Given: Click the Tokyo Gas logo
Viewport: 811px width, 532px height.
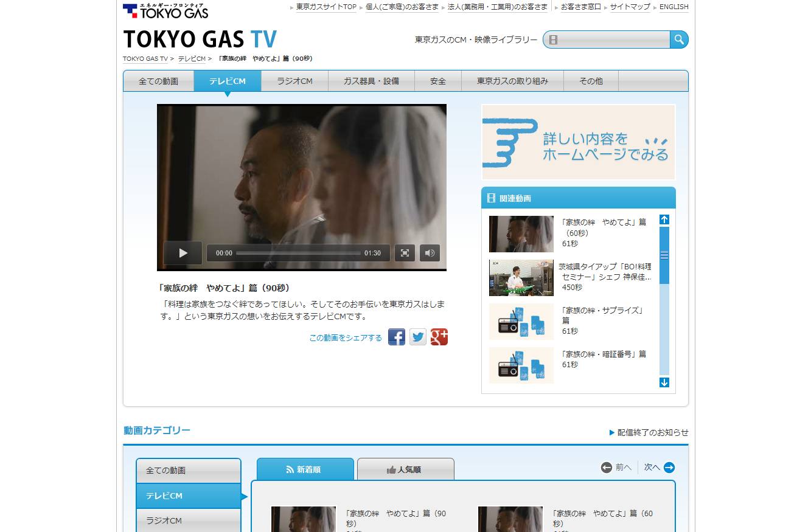Looking at the screenshot, I should [x=165, y=10].
